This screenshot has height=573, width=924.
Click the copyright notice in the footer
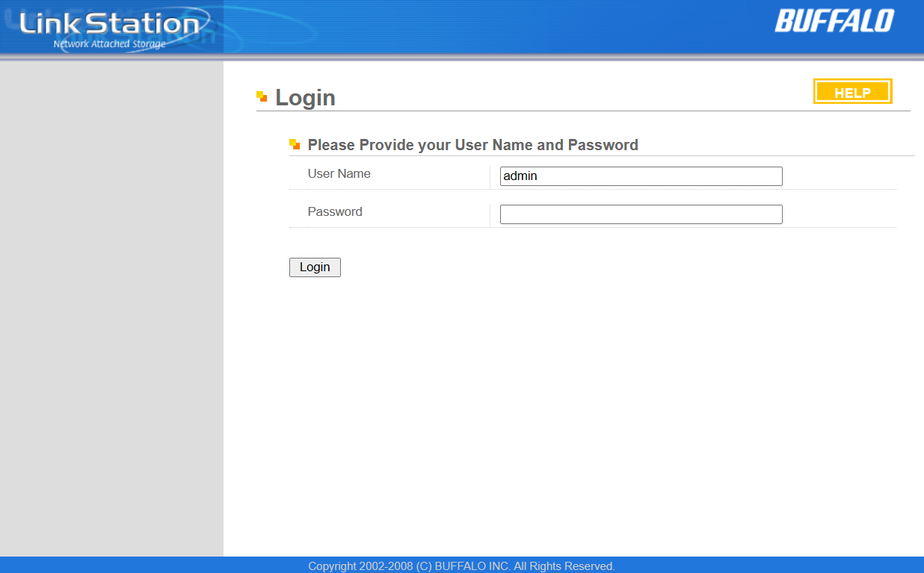coord(461,566)
